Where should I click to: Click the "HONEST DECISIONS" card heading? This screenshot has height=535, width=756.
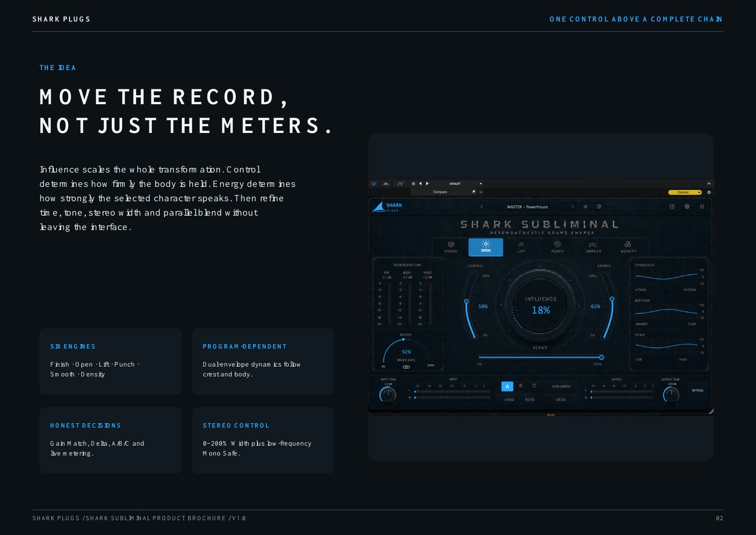point(85,425)
